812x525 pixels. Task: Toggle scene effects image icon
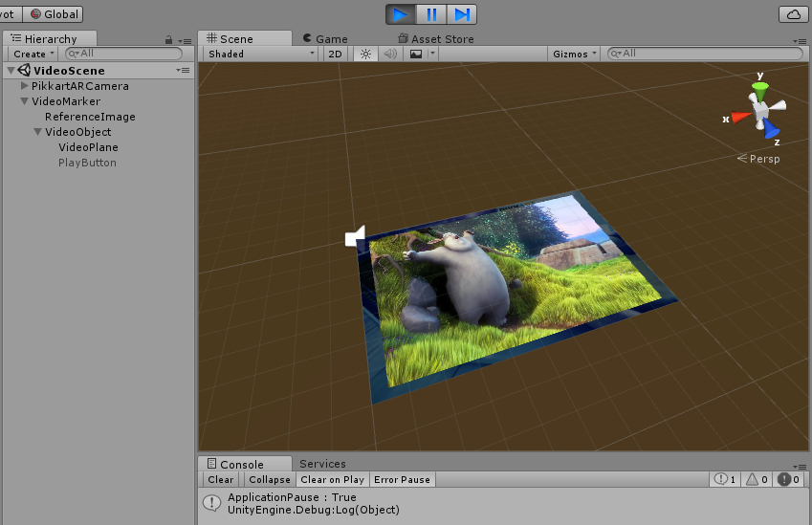[415, 54]
